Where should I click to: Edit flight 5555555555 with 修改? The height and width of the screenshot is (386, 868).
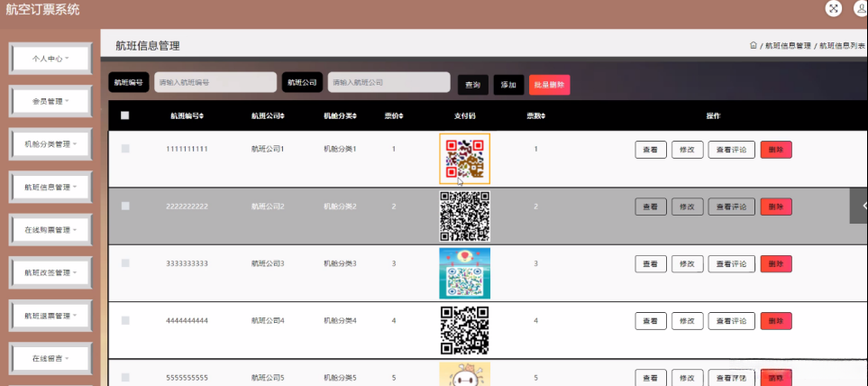687,378
